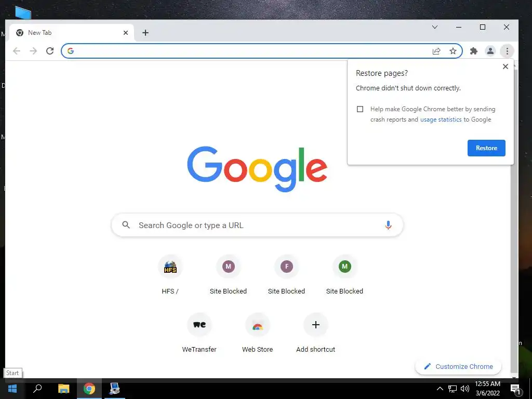
Task: Open the Windows Start menu
Action: 12,389
